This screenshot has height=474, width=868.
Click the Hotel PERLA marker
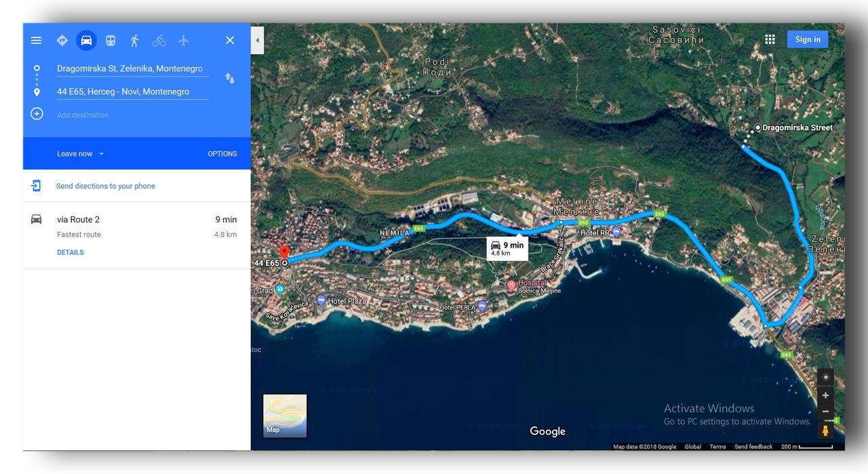pyautogui.click(x=482, y=307)
